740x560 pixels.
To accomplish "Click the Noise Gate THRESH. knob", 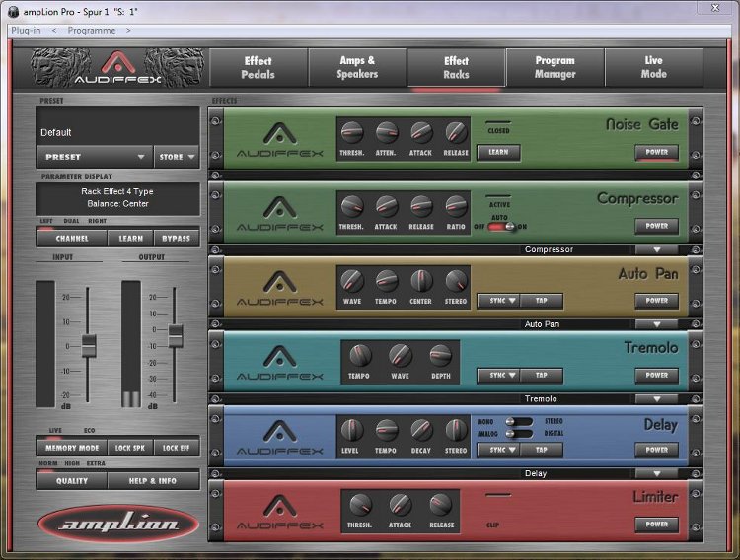I will point(352,132).
